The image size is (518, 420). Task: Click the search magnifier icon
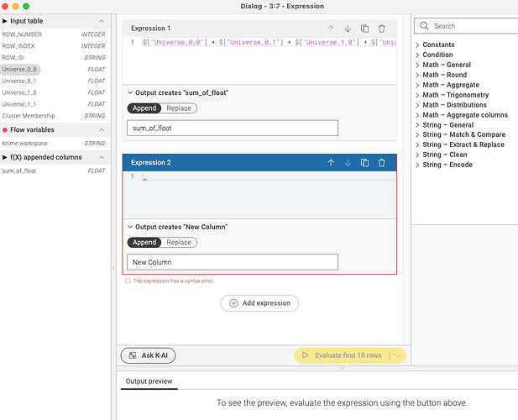click(x=424, y=26)
